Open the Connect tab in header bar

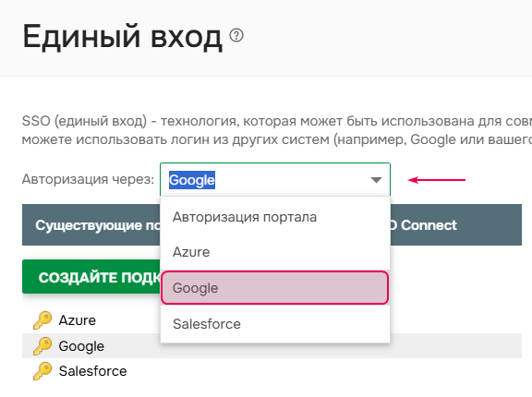pyautogui.click(x=424, y=225)
